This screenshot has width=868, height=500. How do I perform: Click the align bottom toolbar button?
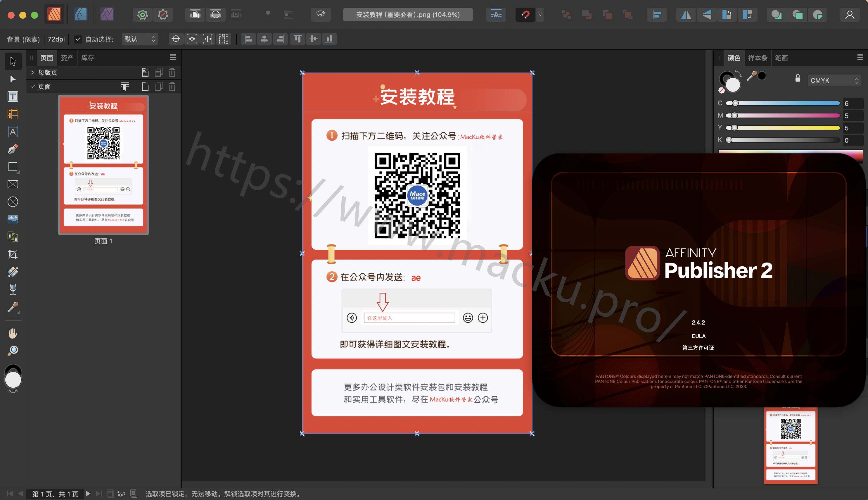pos(329,39)
